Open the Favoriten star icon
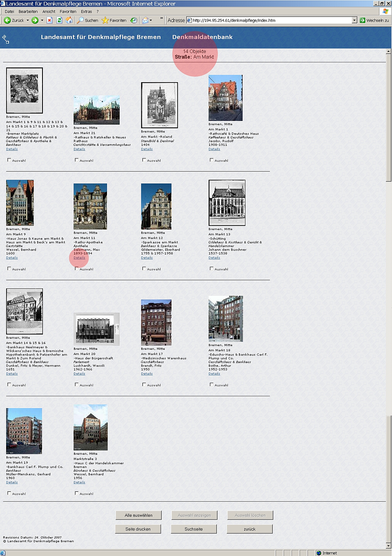 [x=105, y=20]
